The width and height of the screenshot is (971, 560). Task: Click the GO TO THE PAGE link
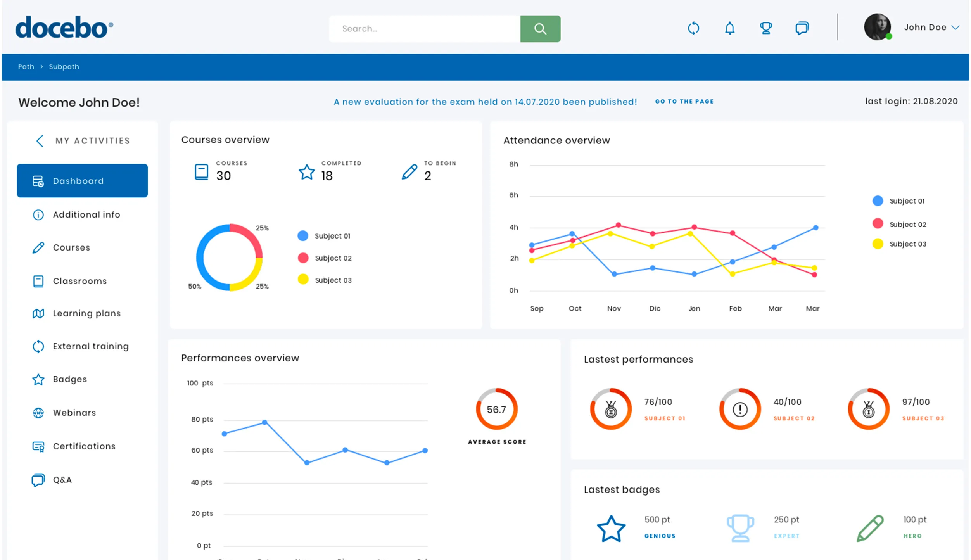coord(684,101)
